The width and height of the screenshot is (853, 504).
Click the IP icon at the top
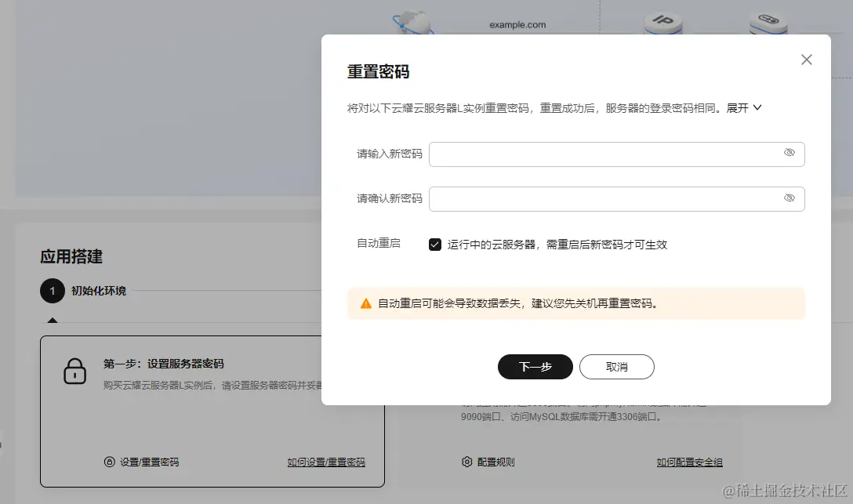[x=662, y=20]
